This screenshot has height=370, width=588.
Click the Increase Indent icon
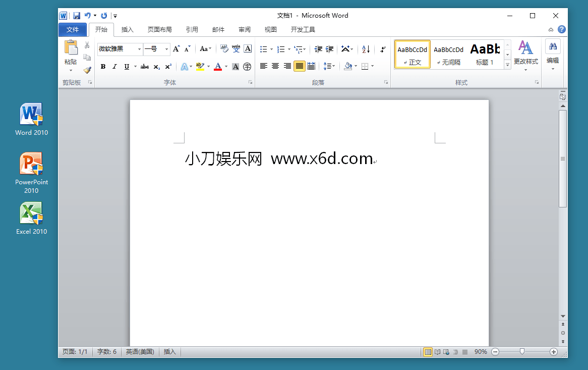point(329,49)
